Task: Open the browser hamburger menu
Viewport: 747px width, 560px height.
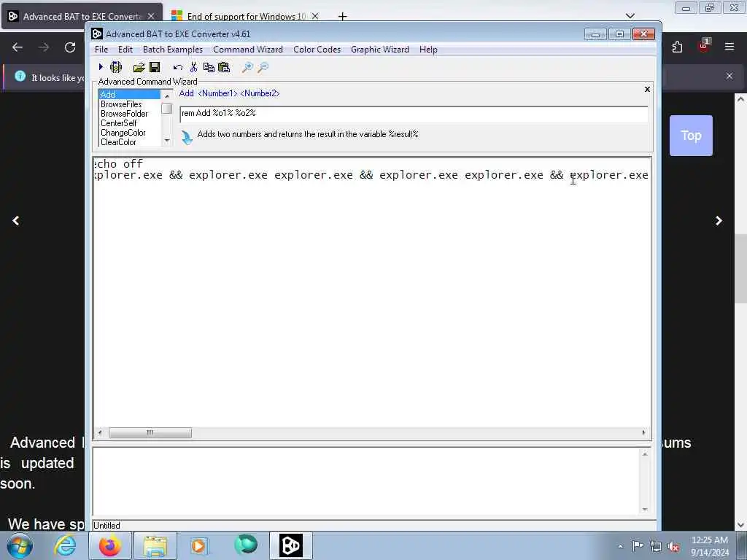Action: 729,47
